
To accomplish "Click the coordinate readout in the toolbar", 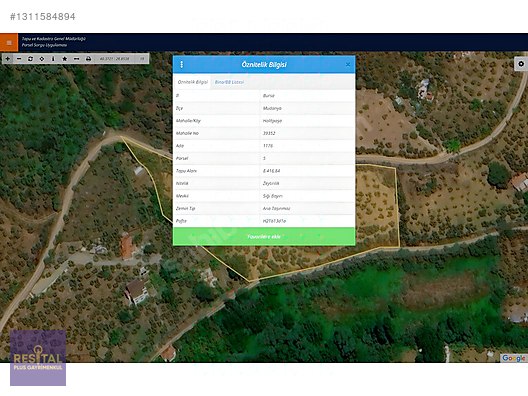I will coord(114,59).
